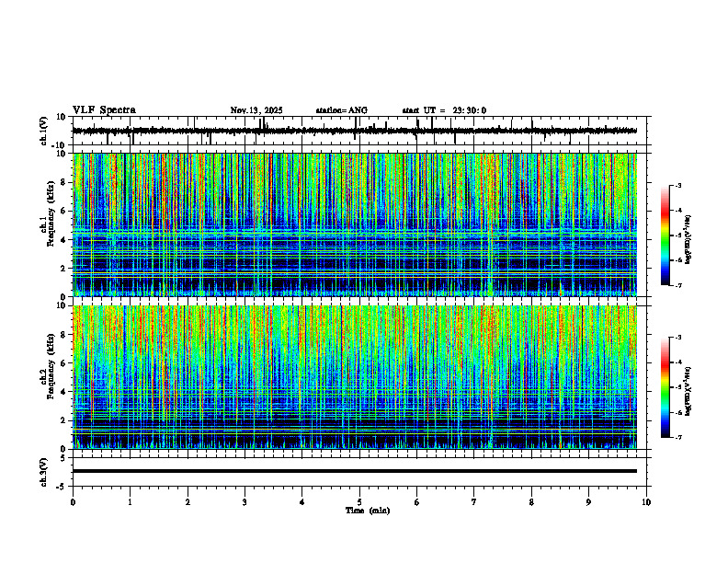Click ch.2 frequency axis tick "8"
Viewport: 728px width, 563px height.
pyautogui.click(x=64, y=335)
